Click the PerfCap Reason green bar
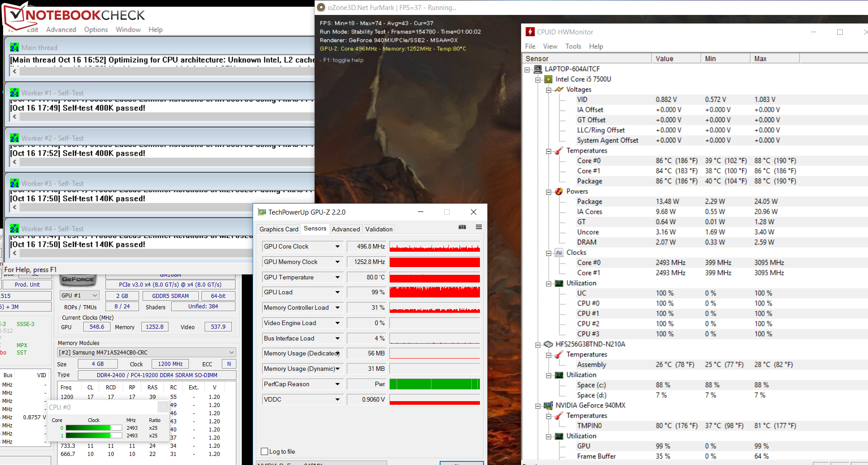The width and height of the screenshot is (868, 465). click(435, 384)
